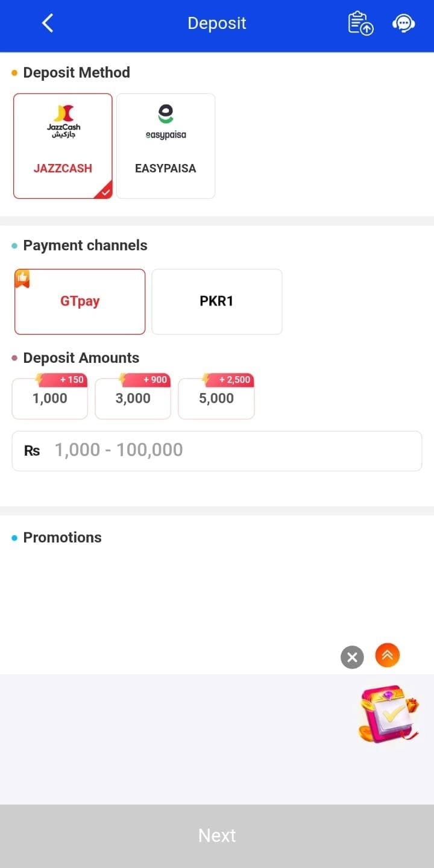Tap the back arrow icon
Viewport: 434px width, 868px height.
coord(48,24)
